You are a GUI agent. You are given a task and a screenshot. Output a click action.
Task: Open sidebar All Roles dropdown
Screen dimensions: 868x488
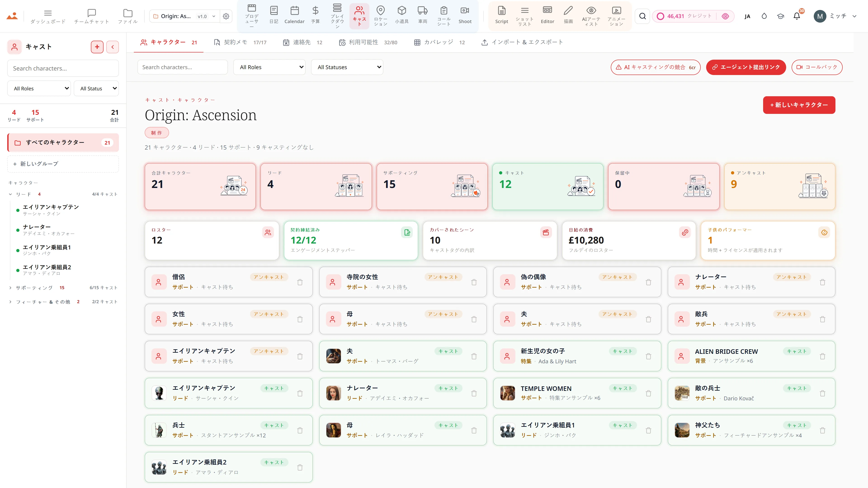tap(39, 88)
